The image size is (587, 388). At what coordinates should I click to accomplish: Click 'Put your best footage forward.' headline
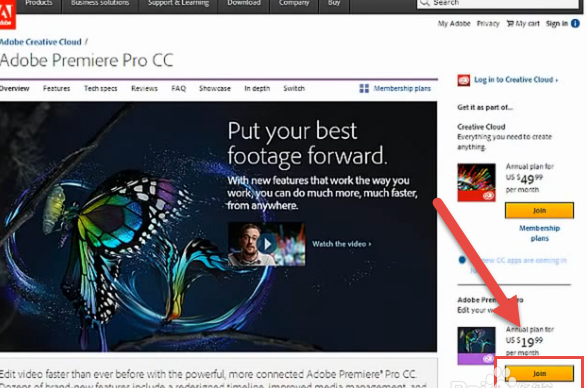pyautogui.click(x=307, y=143)
